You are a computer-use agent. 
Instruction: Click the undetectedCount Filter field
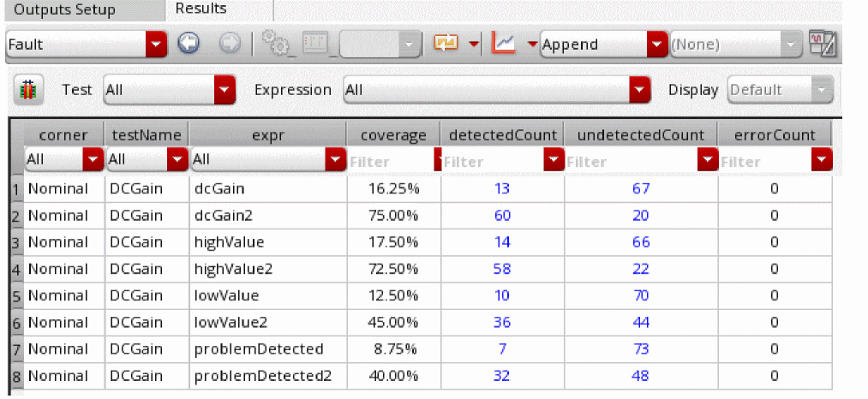(x=631, y=162)
